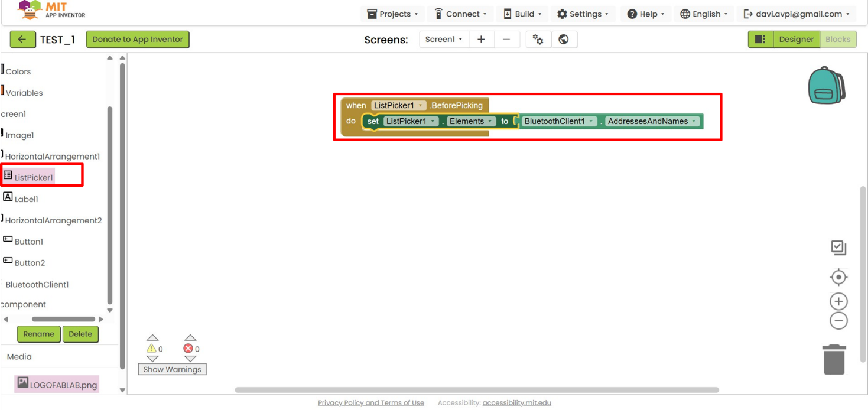Click the Button1 component icon
The width and height of the screenshot is (868, 410).
click(8, 239)
